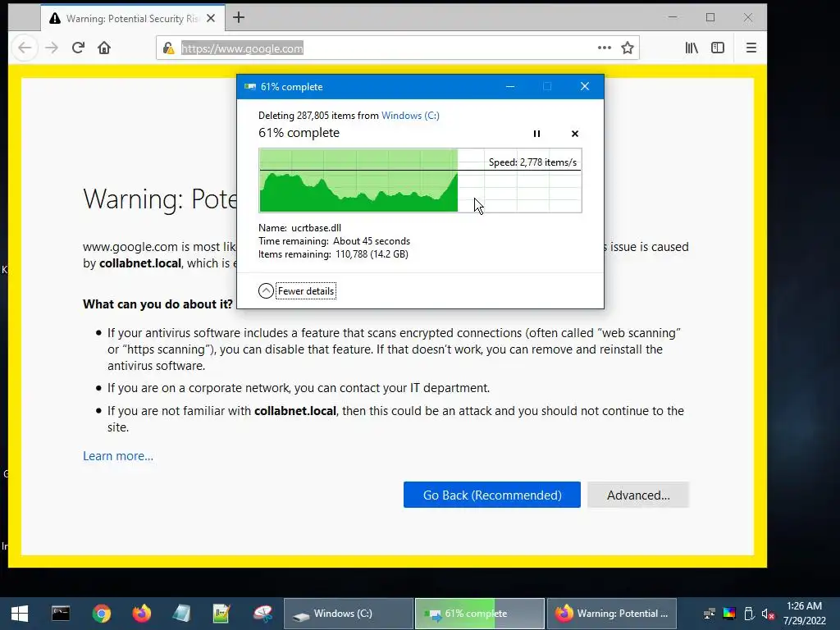Cancel the delete operation with the small X

pos(575,134)
